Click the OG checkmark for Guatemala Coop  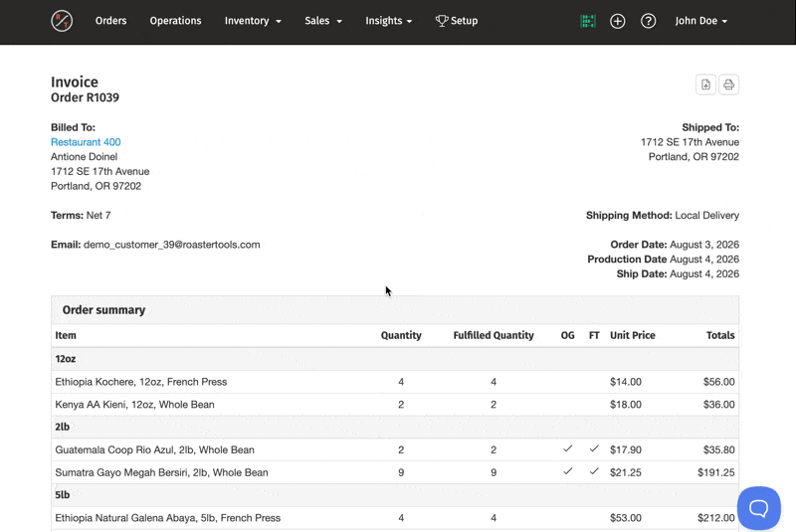pos(567,448)
